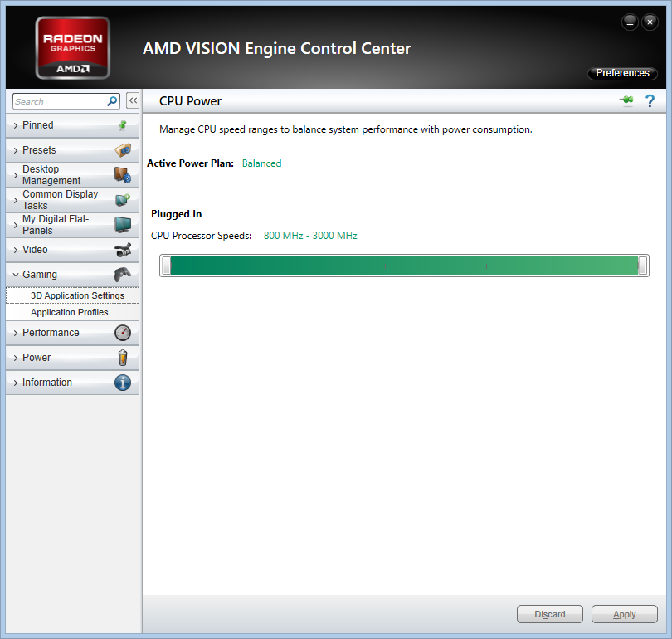Open help with the question mark icon
Screen dimensions: 672x639
tap(650, 100)
